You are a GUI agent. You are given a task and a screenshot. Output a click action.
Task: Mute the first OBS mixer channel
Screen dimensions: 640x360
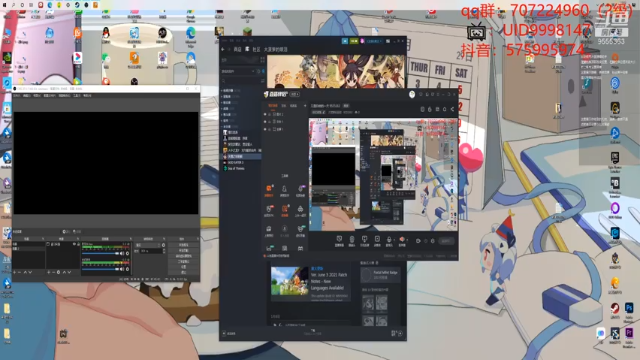click(x=122, y=253)
